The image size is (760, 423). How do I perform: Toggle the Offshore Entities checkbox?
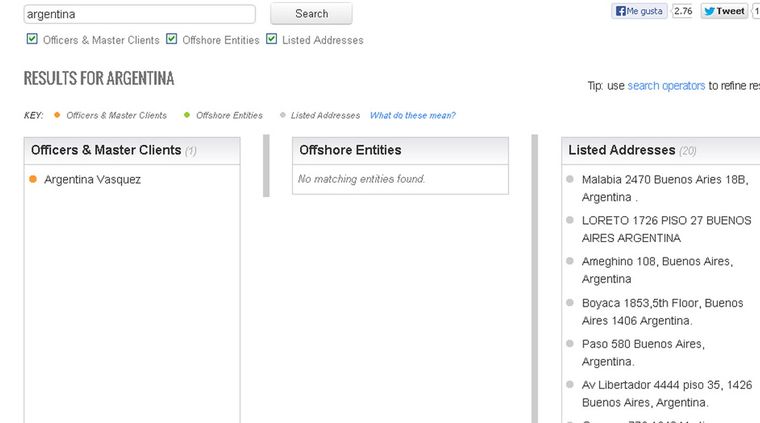tap(172, 40)
